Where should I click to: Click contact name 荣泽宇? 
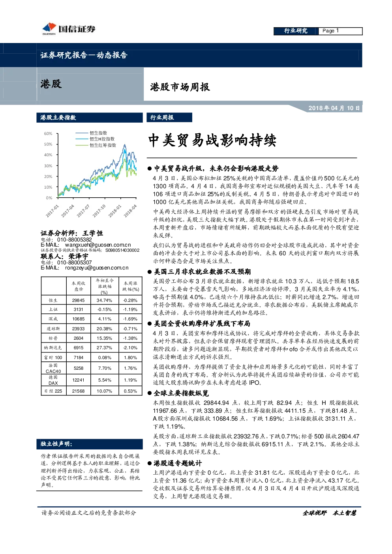pos(79,256)
